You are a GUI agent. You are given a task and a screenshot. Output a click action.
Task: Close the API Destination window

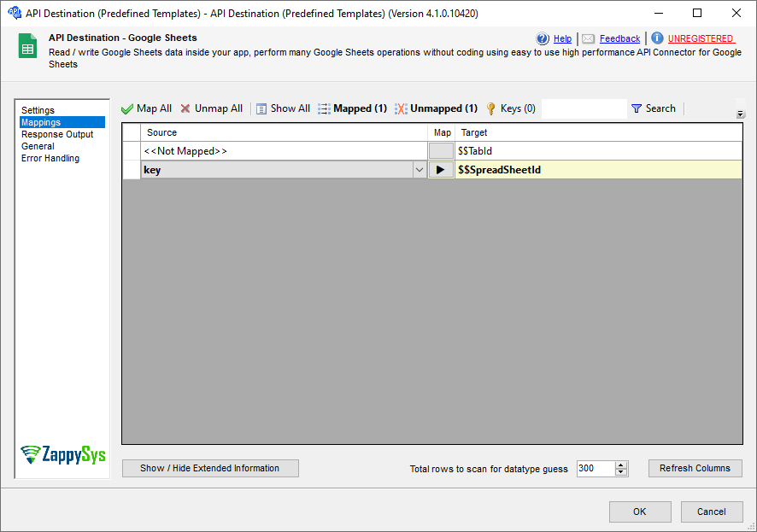pyautogui.click(x=736, y=13)
